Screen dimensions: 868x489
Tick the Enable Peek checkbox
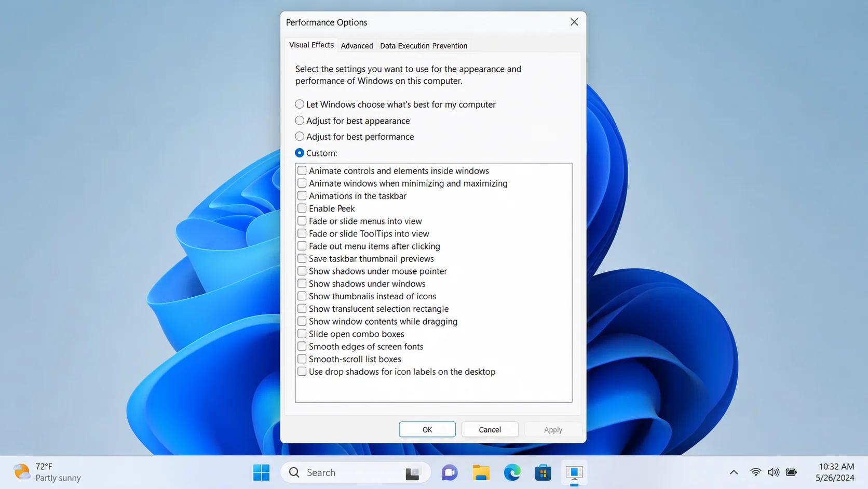(302, 208)
